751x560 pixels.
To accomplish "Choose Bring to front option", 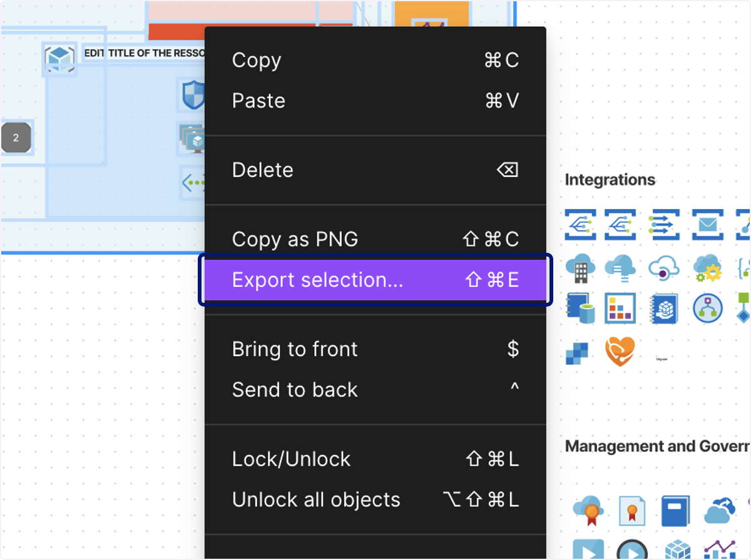I will tap(375, 349).
